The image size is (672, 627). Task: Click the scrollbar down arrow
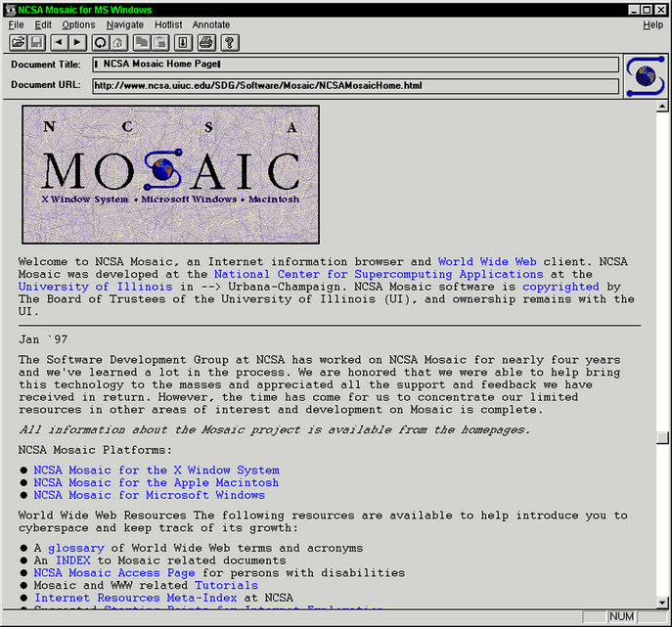662,603
